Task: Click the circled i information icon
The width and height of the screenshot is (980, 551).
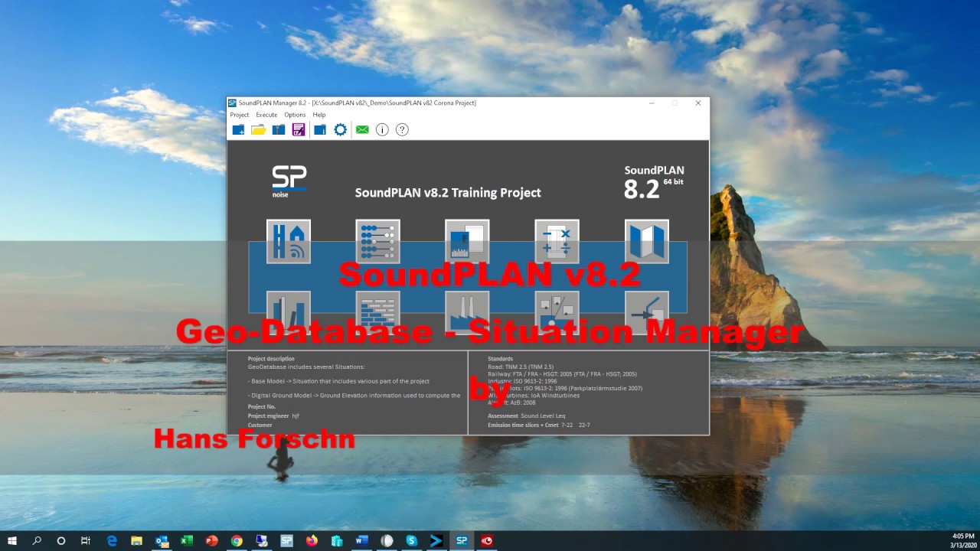Action: (382, 130)
